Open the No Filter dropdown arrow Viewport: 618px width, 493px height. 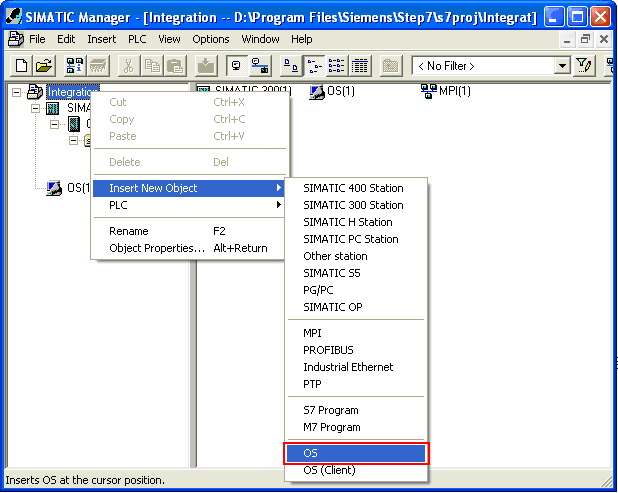(562, 66)
